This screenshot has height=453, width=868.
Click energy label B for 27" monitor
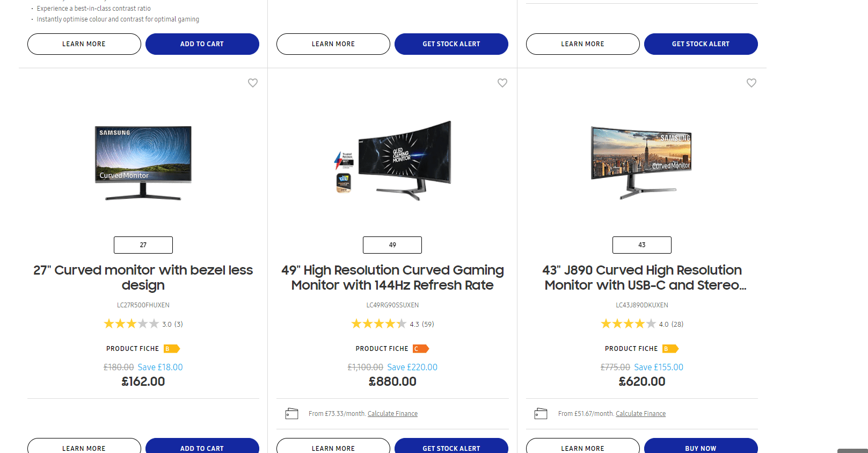[172, 349]
